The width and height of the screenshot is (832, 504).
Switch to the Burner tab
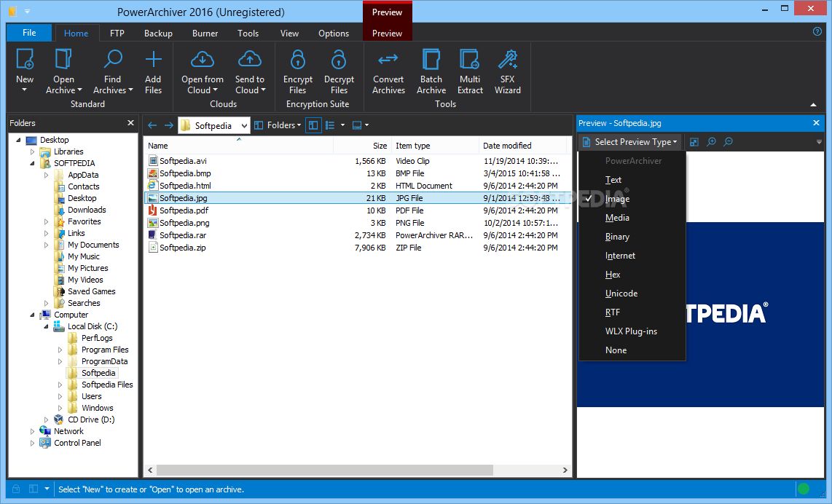point(205,33)
